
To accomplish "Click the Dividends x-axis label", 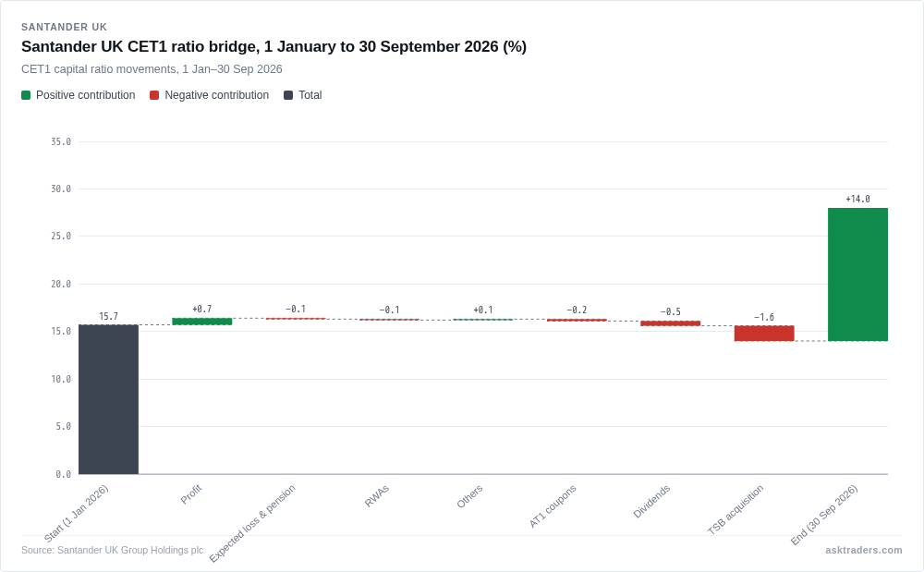I will (x=651, y=502).
